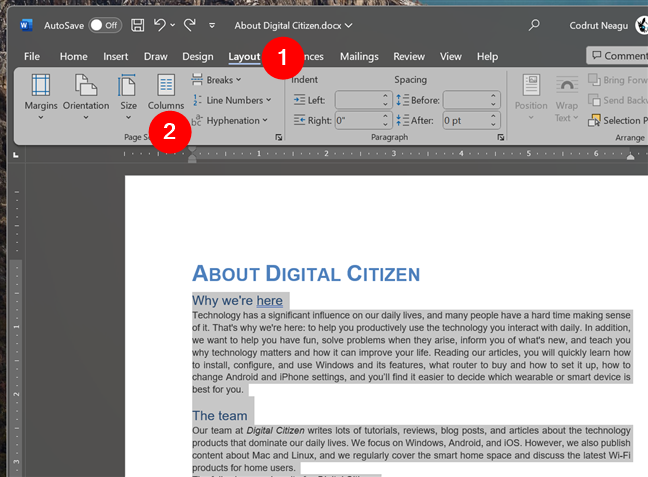Open Customize Quick Access Toolbar menu
The width and height of the screenshot is (648, 477).
212,26
